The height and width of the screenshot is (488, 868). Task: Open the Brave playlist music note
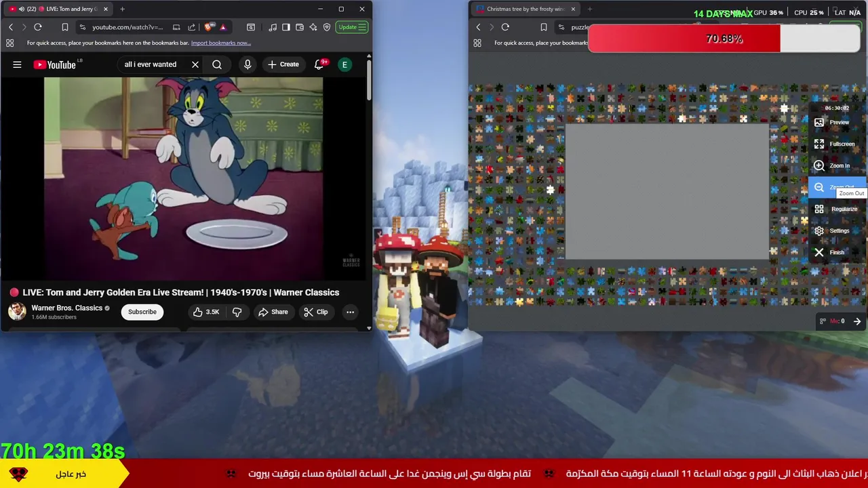pos(273,27)
